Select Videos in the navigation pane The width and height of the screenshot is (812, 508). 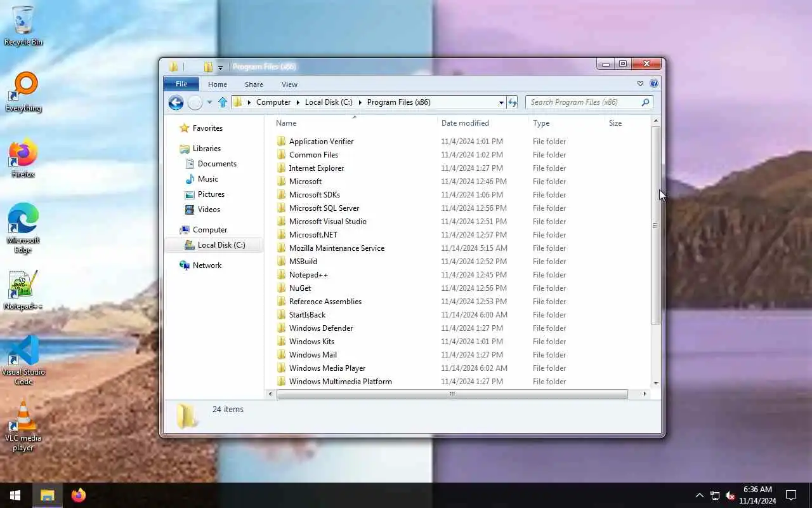point(209,210)
